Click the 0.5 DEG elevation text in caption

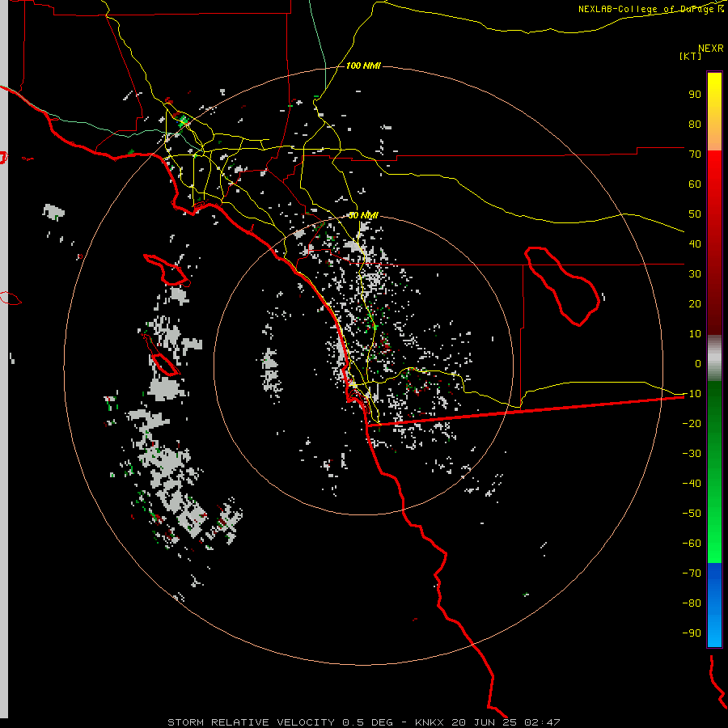(368, 722)
